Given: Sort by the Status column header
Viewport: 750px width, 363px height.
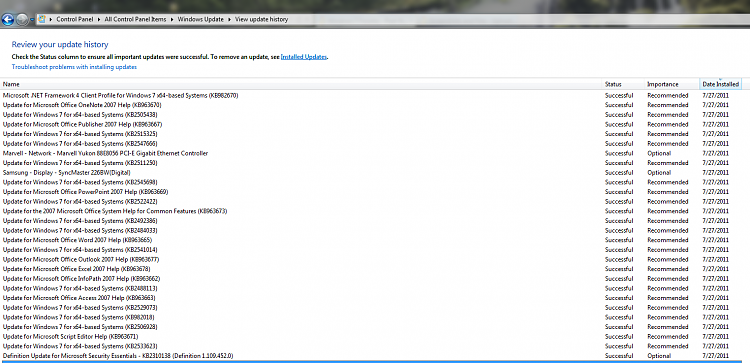Looking at the screenshot, I should coord(623,84).
